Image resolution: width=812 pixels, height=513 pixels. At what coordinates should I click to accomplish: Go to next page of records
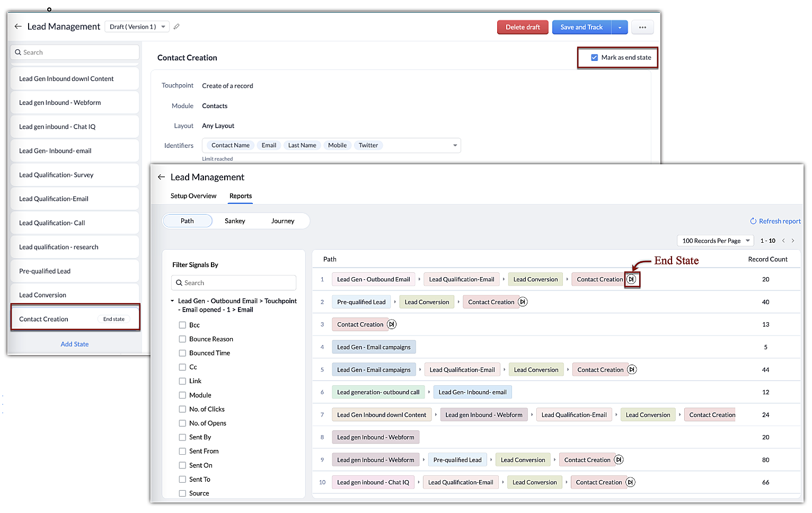point(793,241)
